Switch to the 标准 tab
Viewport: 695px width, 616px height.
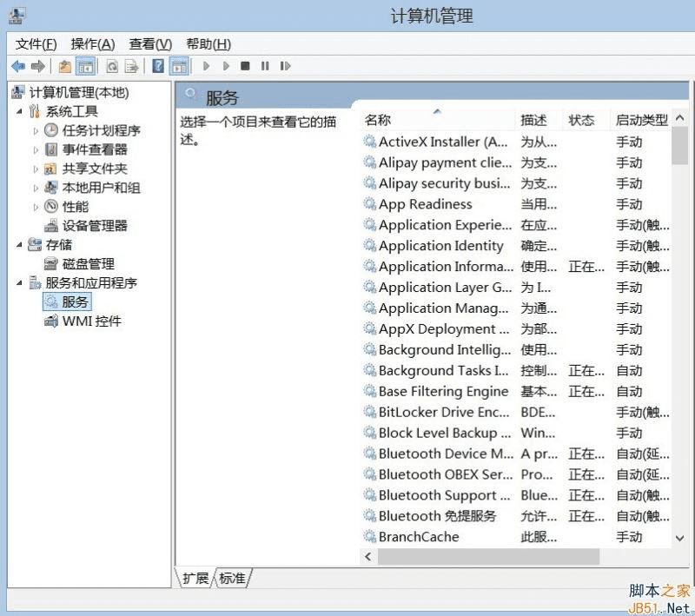(x=232, y=579)
